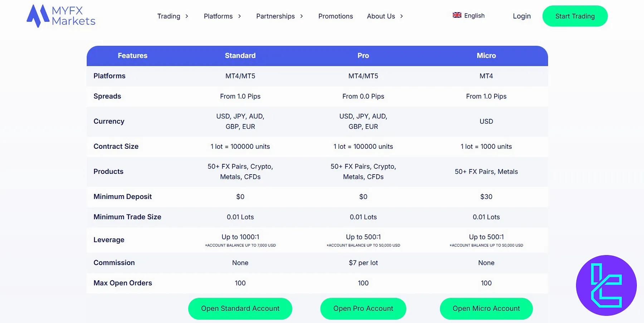The image size is (644, 323).
Task: Click the Contract Size row label
Action: (x=116, y=146)
